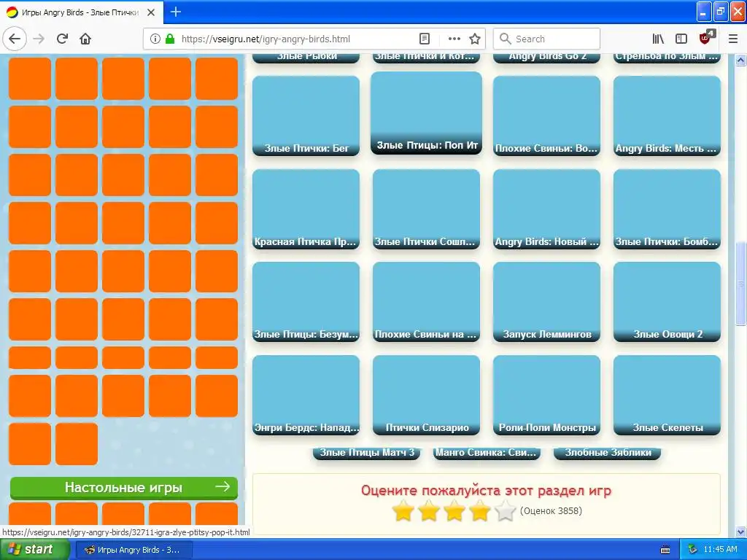Click the system tray keyboard icon
Screen dimensions: 747x560
665,550
